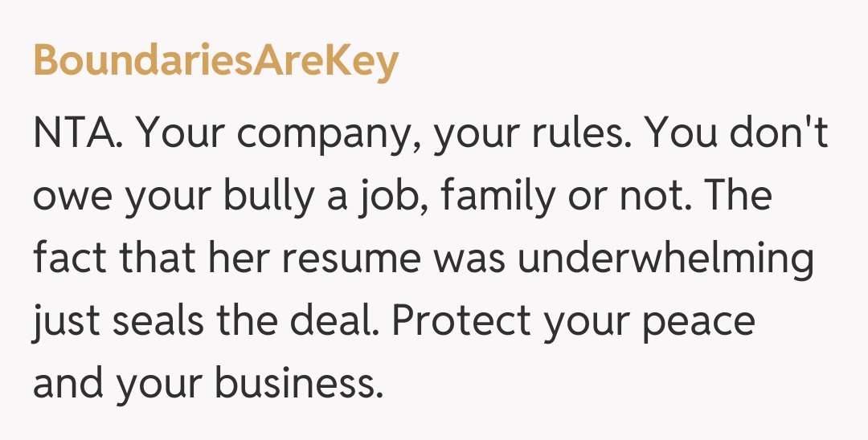Viewport: 868px width, 440px height.
Task: Click the word "bully"
Action: 274,196
